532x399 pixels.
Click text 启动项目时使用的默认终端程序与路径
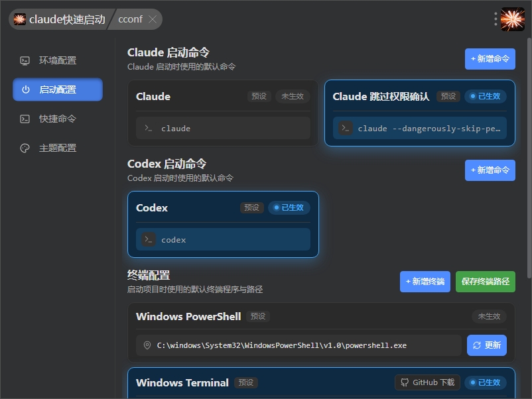(x=195, y=290)
